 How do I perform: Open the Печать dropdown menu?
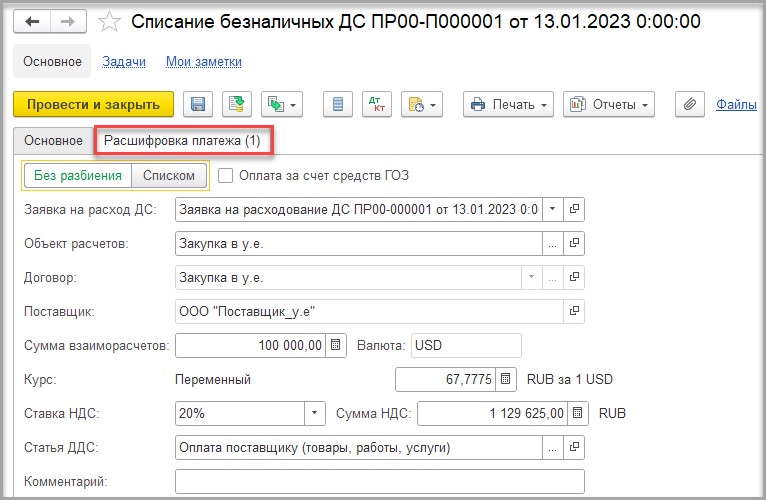pyautogui.click(x=508, y=104)
